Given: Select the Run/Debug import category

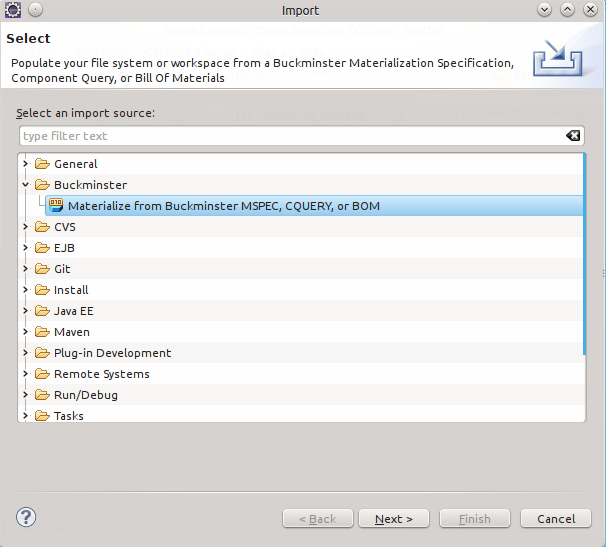Looking at the screenshot, I should coord(85,395).
